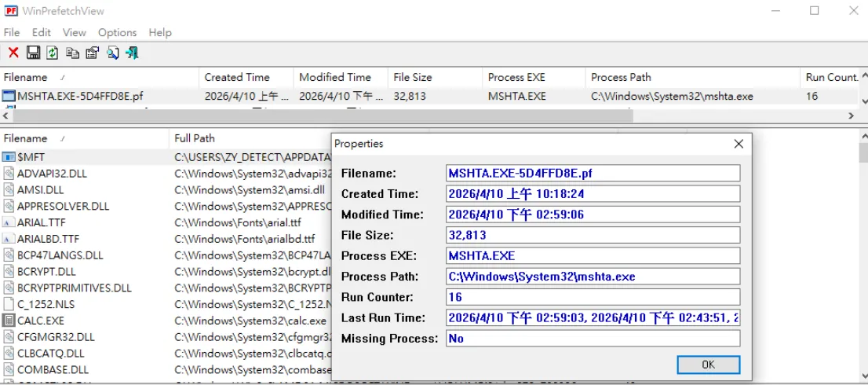Close the Properties dialog with X
The height and width of the screenshot is (385, 868).
(x=738, y=144)
